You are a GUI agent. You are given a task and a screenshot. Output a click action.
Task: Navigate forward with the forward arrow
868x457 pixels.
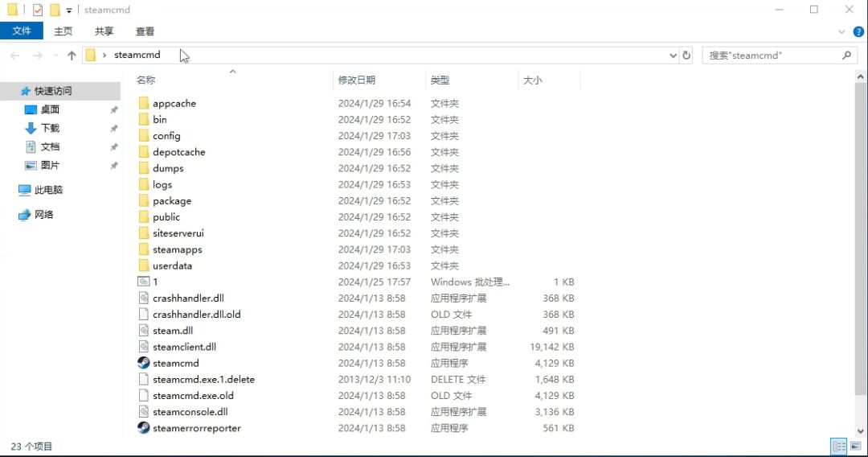[x=38, y=56]
